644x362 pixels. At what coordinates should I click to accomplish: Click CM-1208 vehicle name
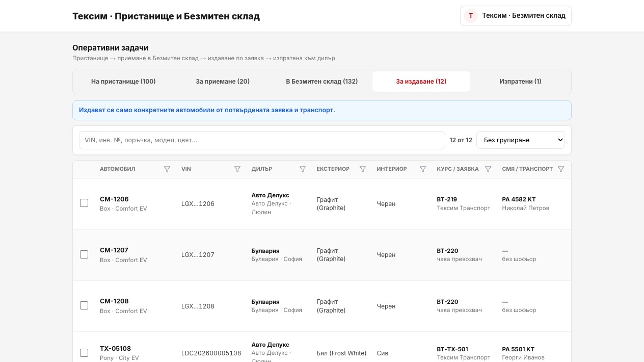114,301
